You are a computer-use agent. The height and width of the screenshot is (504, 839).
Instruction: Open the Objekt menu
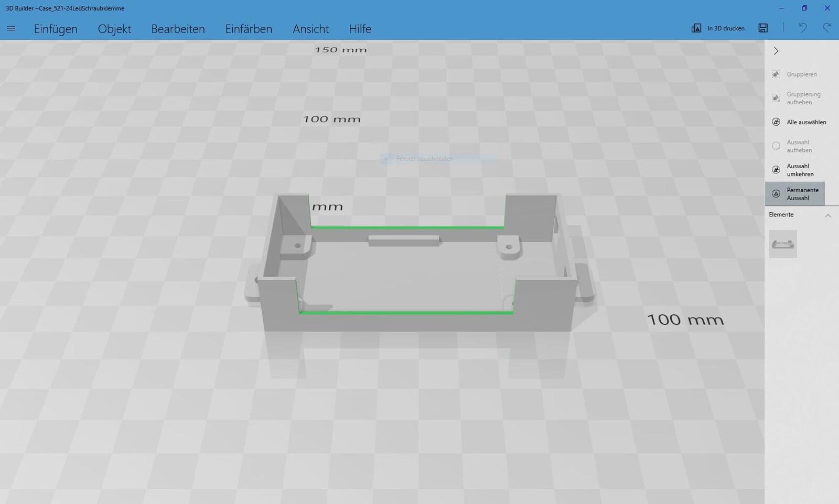pyautogui.click(x=114, y=29)
